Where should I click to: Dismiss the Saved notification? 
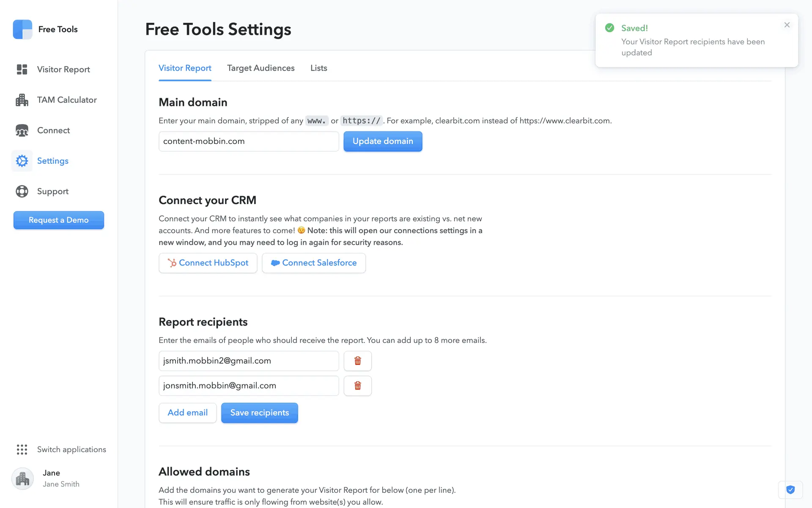[787, 25]
